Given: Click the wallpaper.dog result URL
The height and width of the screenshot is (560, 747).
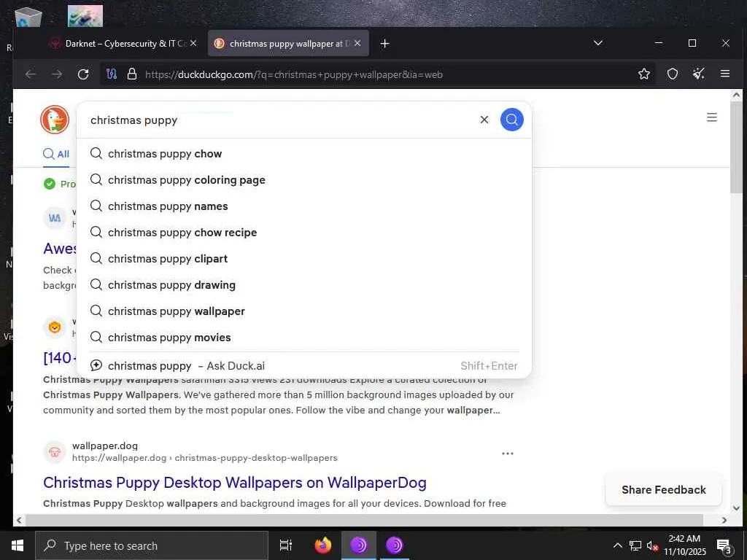Looking at the screenshot, I should [205, 458].
